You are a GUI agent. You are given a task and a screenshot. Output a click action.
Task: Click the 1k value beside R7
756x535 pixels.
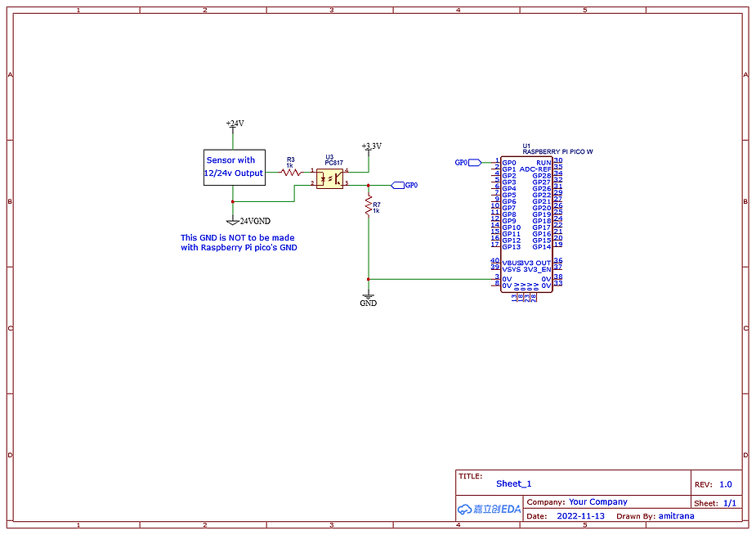[376, 211]
